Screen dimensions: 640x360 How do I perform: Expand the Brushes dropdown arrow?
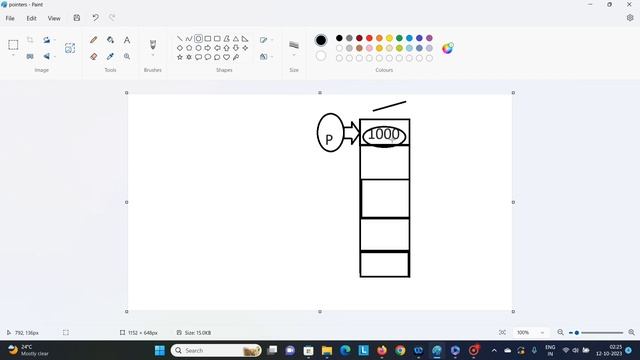pyautogui.click(x=153, y=55)
